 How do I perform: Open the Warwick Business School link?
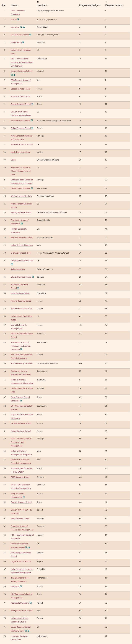click(22, 144)
